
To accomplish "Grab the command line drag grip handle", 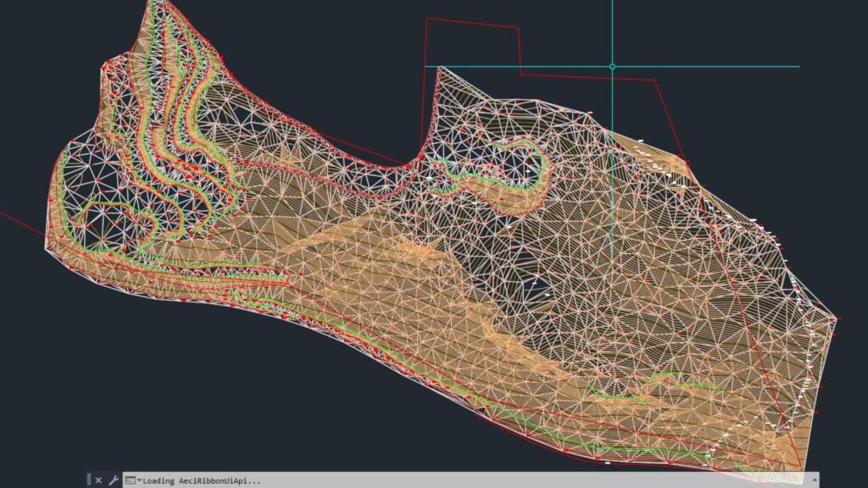I will pyautogui.click(x=88, y=480).
